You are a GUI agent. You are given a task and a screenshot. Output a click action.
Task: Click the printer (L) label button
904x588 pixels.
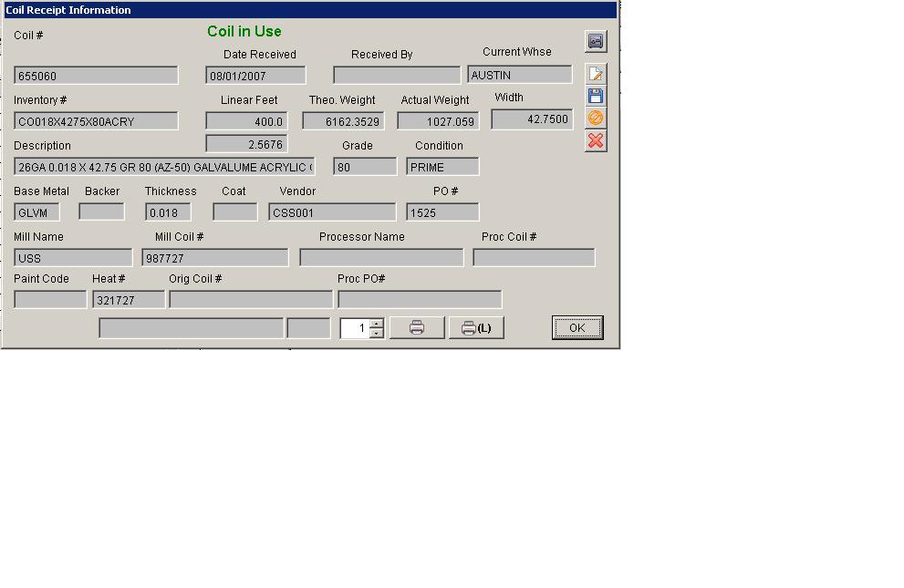point(476,328)
